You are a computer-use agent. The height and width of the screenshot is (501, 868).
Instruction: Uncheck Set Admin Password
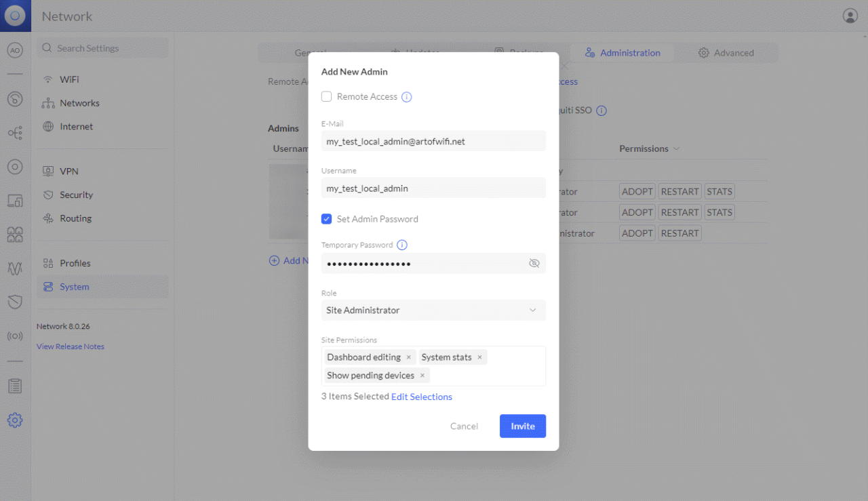click(326, 218)
